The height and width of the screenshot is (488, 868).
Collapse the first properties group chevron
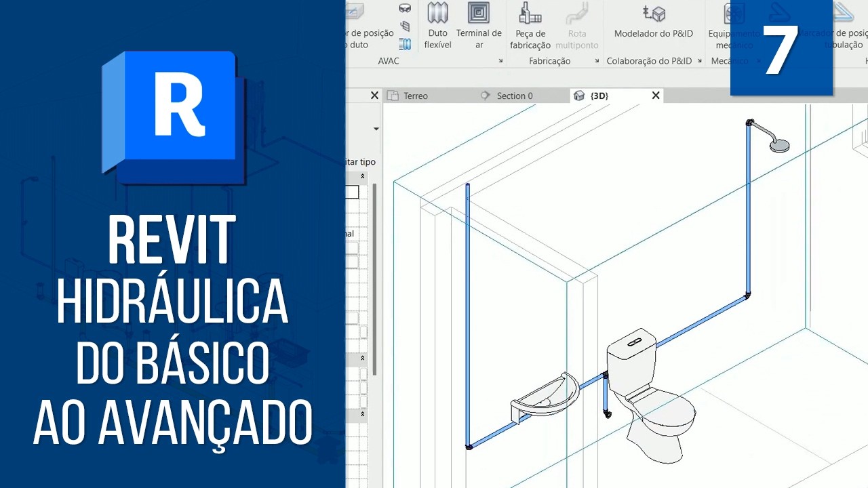coord(363,176)
